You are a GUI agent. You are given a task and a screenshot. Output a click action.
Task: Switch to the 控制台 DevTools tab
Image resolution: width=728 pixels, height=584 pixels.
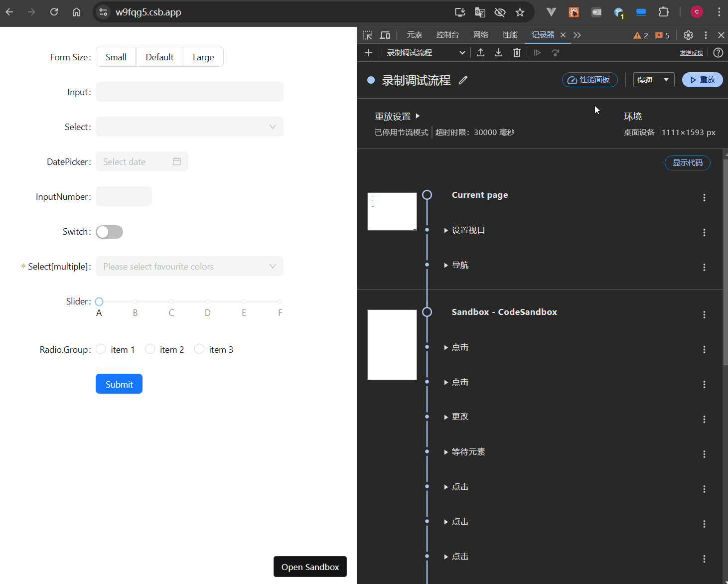(x=447, y=35)
